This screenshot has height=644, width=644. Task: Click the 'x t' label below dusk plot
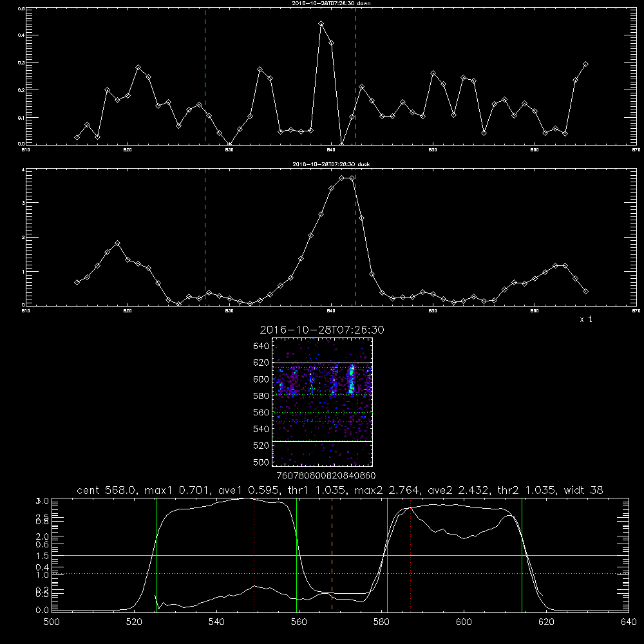585,319
